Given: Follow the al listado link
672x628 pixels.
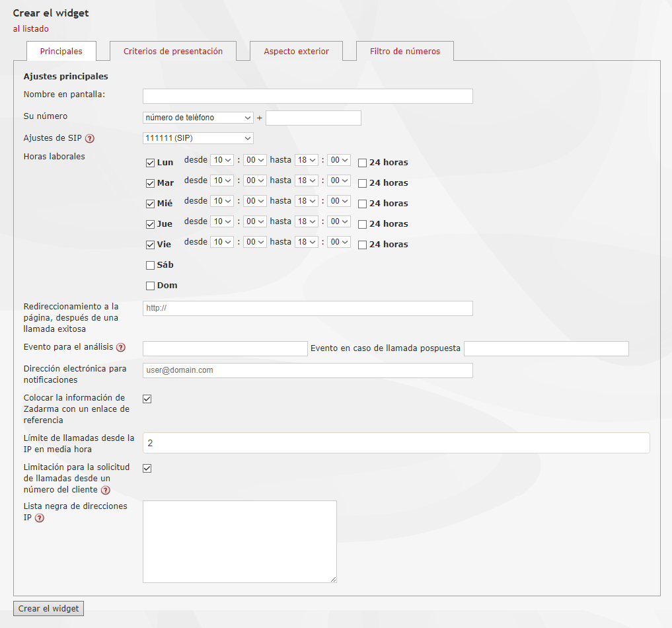Looking at the screenshot, I should click(31, 28).
